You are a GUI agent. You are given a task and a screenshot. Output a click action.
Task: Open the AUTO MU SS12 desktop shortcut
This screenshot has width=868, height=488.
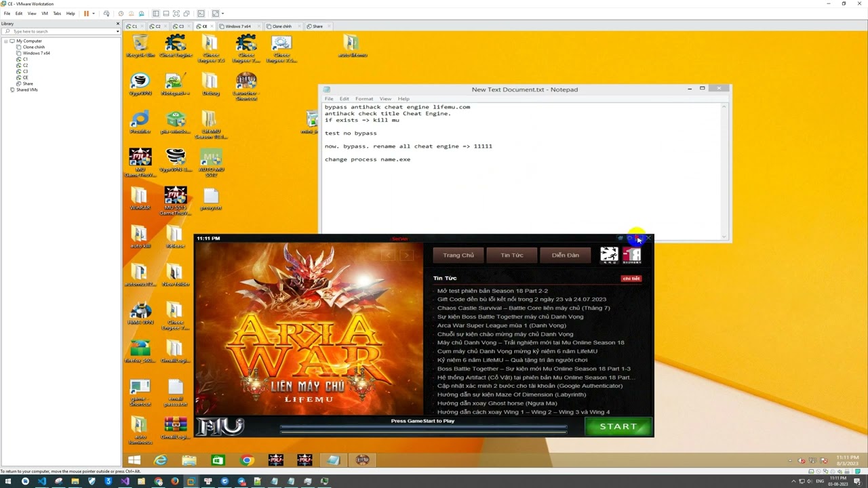pos(211,163)
